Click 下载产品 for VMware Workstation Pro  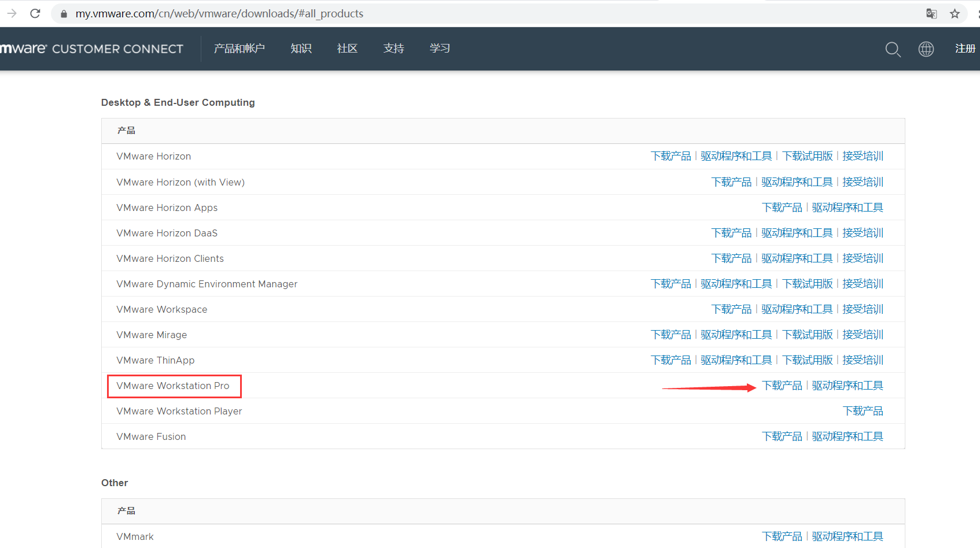pyautogui.click(x=782, y=386)
